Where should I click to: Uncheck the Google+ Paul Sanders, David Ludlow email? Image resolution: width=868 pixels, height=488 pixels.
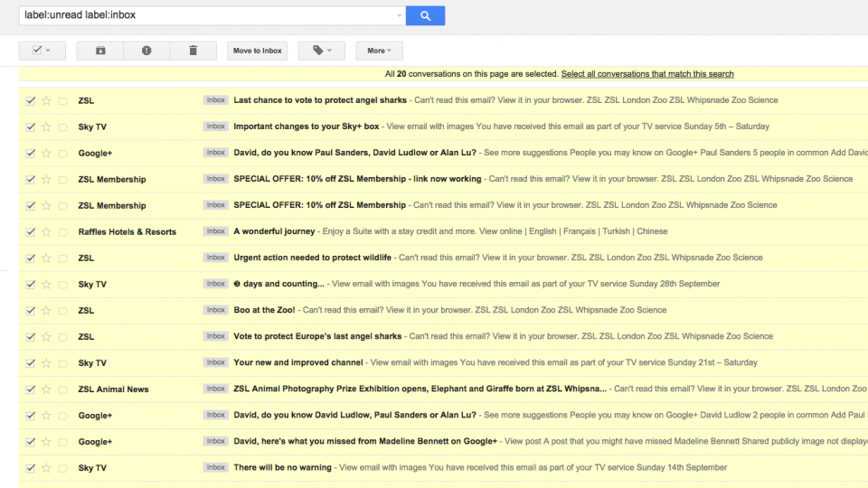coord(31,154)
